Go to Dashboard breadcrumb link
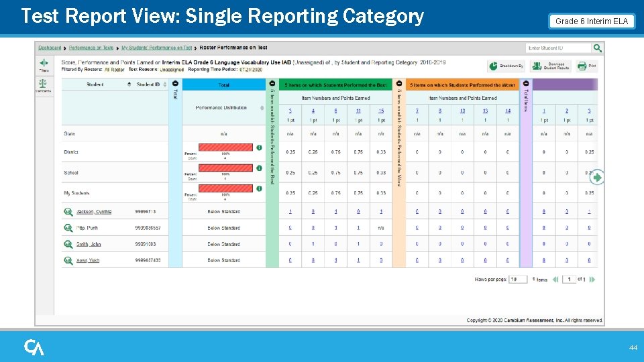Viewport: 644px width, 362px height. tap(50, 48)
